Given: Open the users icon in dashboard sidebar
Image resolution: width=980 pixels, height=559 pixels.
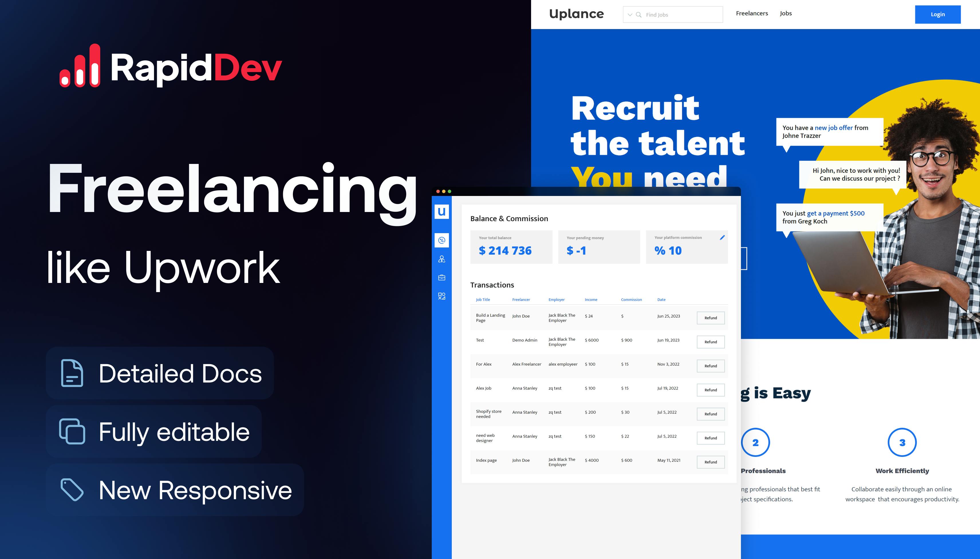Looking at the screenshot, I should pyautogui.click(x=441, y=259).
